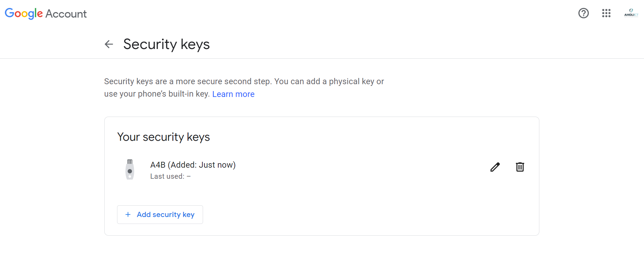The height and width of the screenshot is (266, 644).
Task: Delete the A4B key using trash icon
Action: (520, 167)
